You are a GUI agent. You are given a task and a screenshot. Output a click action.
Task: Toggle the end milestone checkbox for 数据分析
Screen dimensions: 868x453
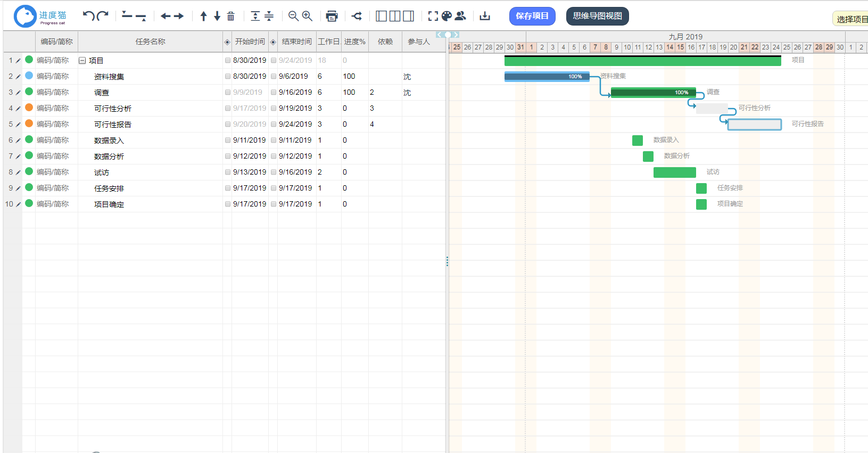click(x=274, y=157)
